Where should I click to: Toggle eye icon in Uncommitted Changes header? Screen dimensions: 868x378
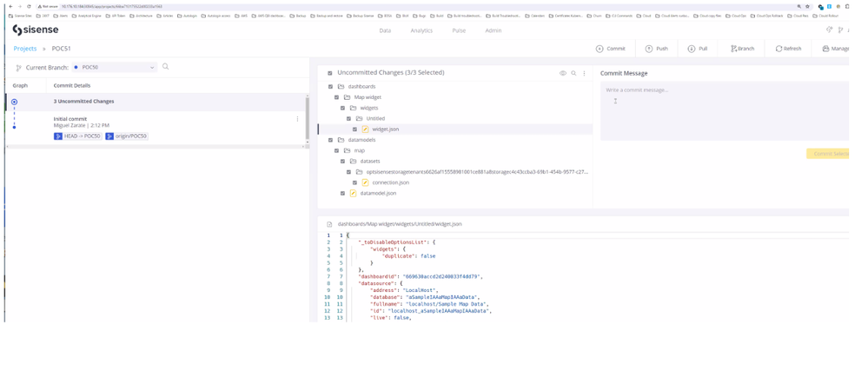(563, 73)
